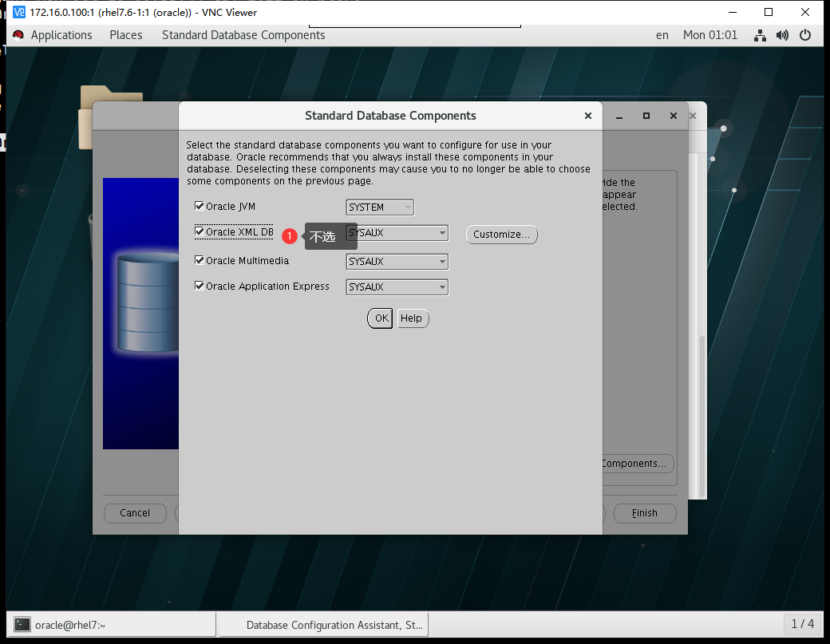Expand the Oracle Application Express tablespace dropdown

(397, 286)
